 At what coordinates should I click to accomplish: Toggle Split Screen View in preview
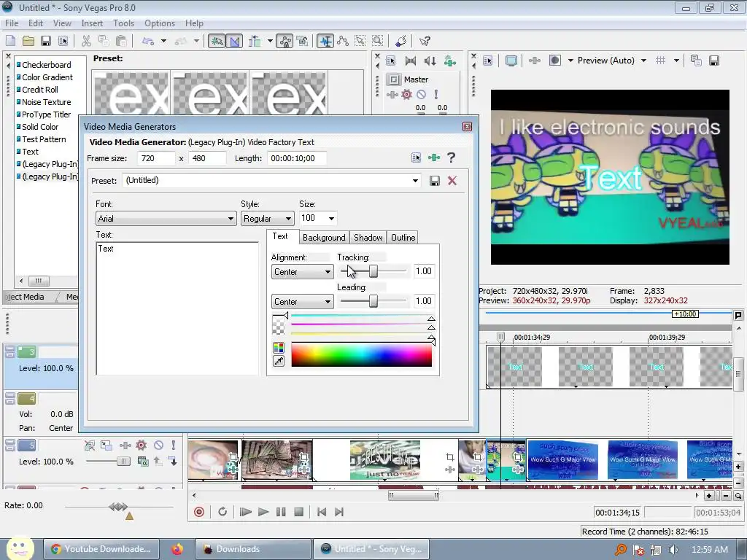(x=555, y=61)
